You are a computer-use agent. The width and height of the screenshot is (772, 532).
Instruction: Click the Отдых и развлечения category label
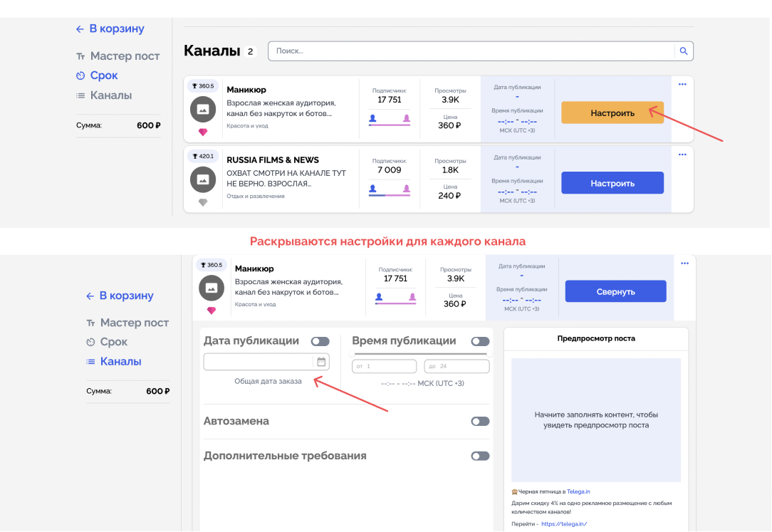click(256, 196)
